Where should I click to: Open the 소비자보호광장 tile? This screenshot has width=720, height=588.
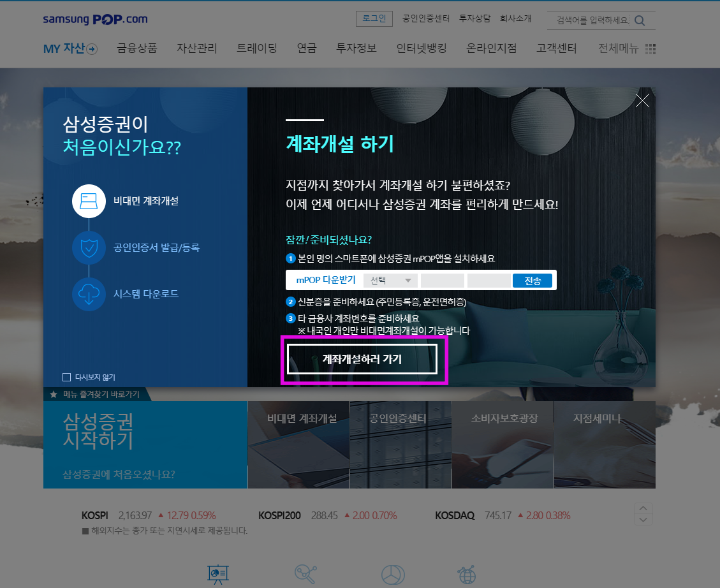tap(503, 445)
